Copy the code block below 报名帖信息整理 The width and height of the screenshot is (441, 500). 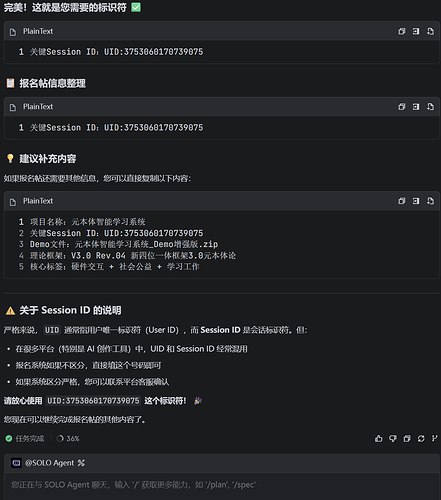tap(402, 107)
